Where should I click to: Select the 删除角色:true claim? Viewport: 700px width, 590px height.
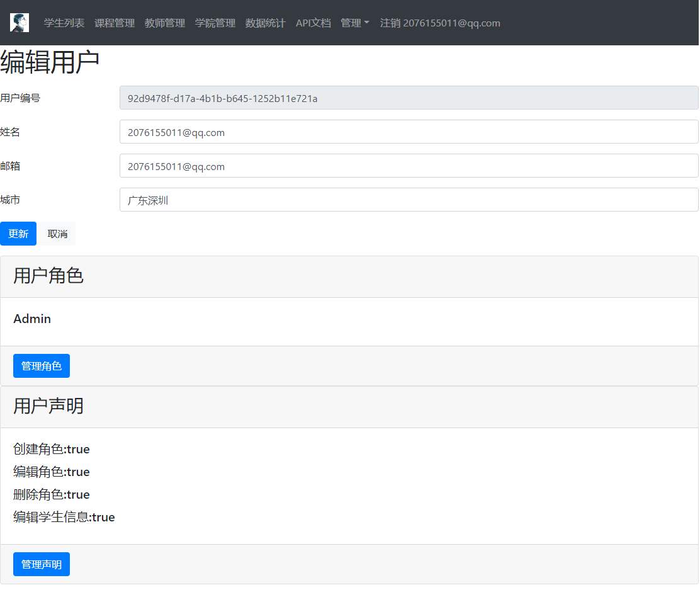(x=52, y=494)
